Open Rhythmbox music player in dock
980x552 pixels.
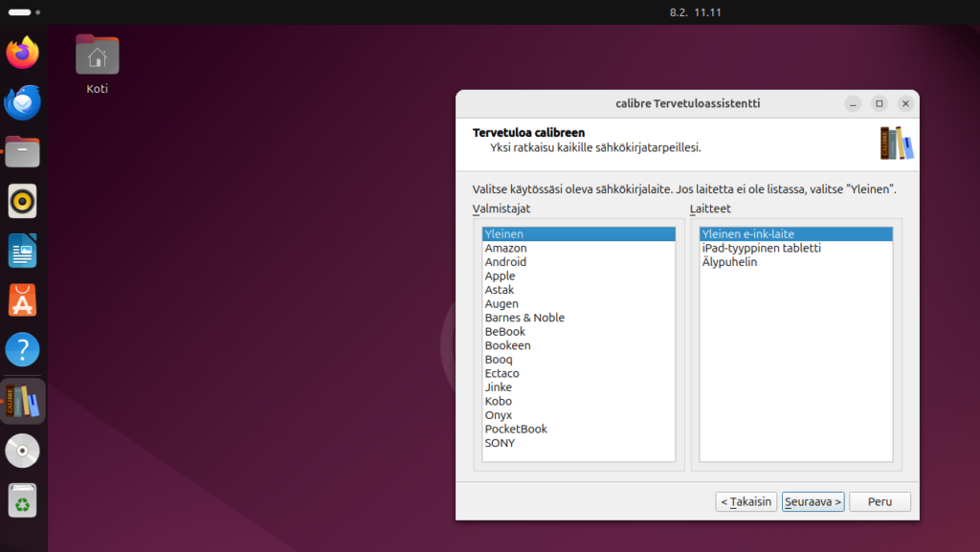pos(23,201)
